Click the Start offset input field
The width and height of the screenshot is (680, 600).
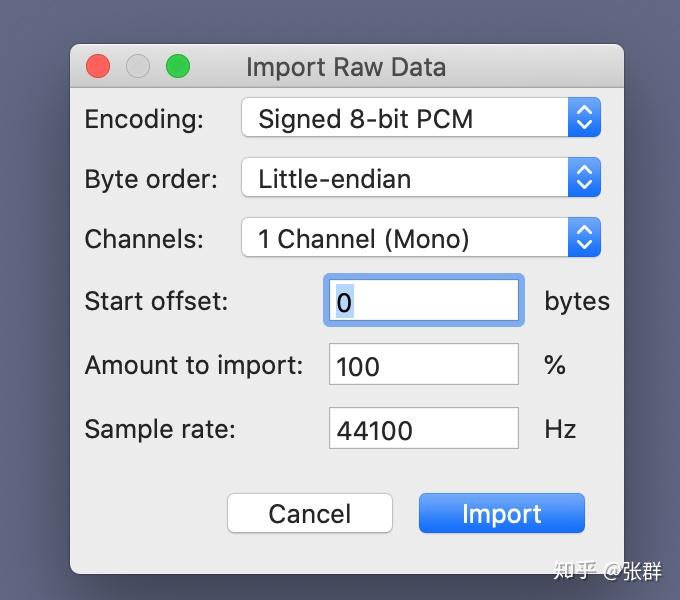[x=423, y=301]
